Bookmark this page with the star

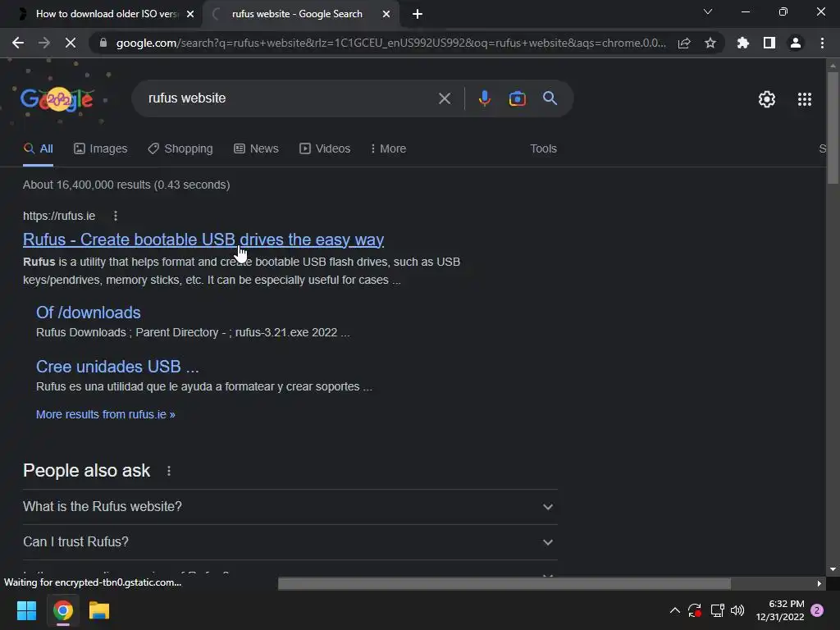click(x=710, y=43)
